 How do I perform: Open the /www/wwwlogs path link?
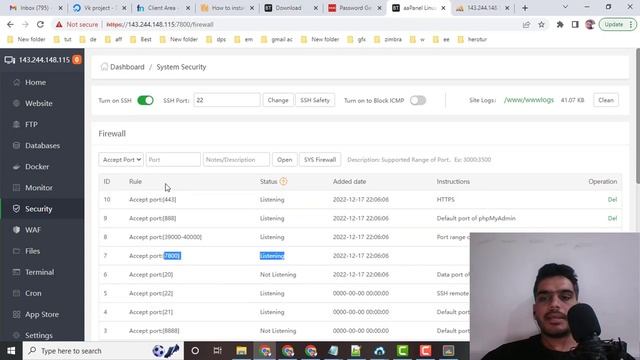tap(529, 100)
